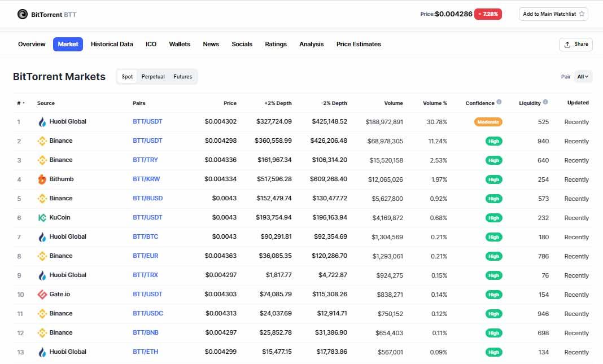Open the BTT/BUSD pair link
This screenshot has width=603, height=364.
click(148, 198)
